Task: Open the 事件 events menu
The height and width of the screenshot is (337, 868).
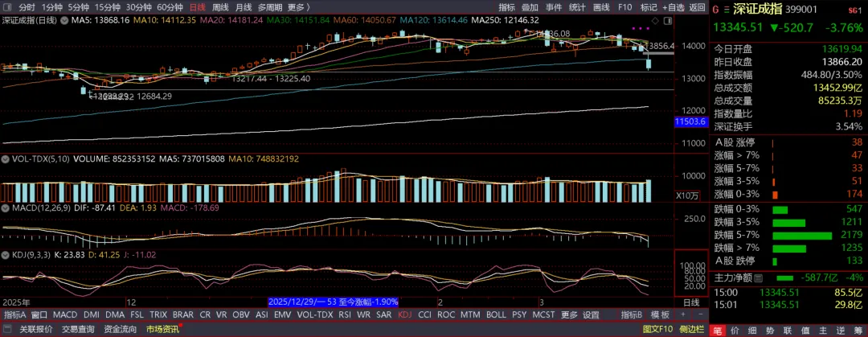Action: point(554,8)
